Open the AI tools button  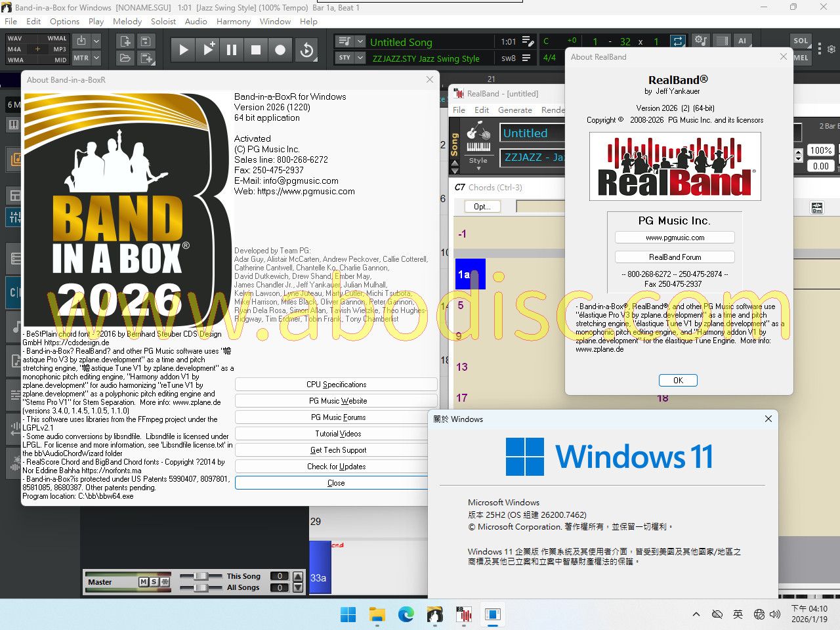click(742, 41)
